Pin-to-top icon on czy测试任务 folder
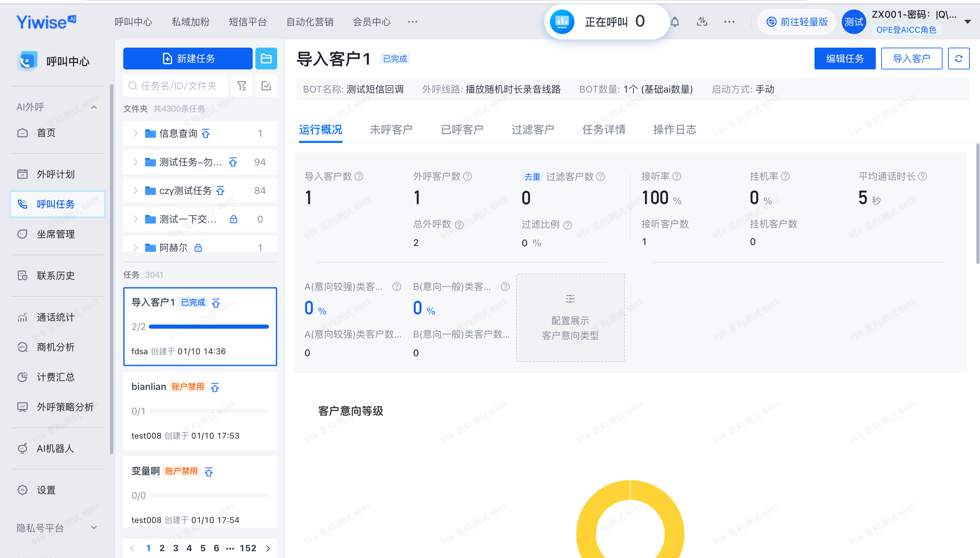The height and width of the screenshot is (558, 980). click(x=220, y=191)
